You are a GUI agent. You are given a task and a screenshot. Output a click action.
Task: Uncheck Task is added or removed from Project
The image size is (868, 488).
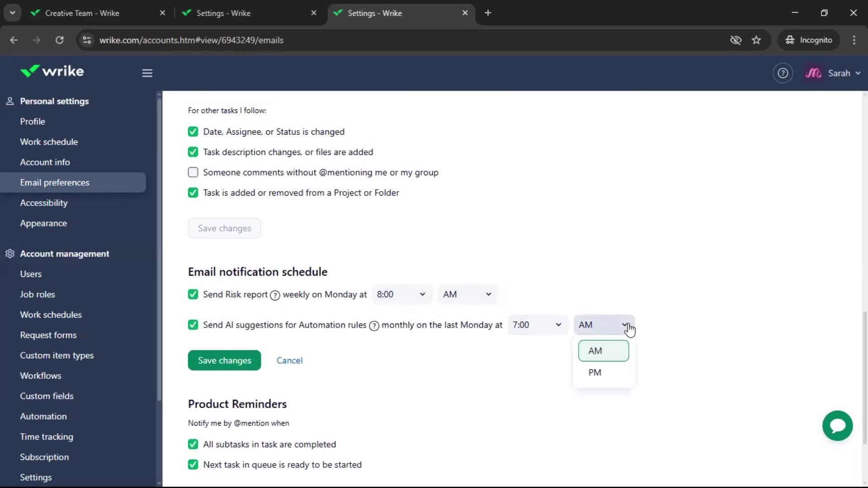point(193,192)
